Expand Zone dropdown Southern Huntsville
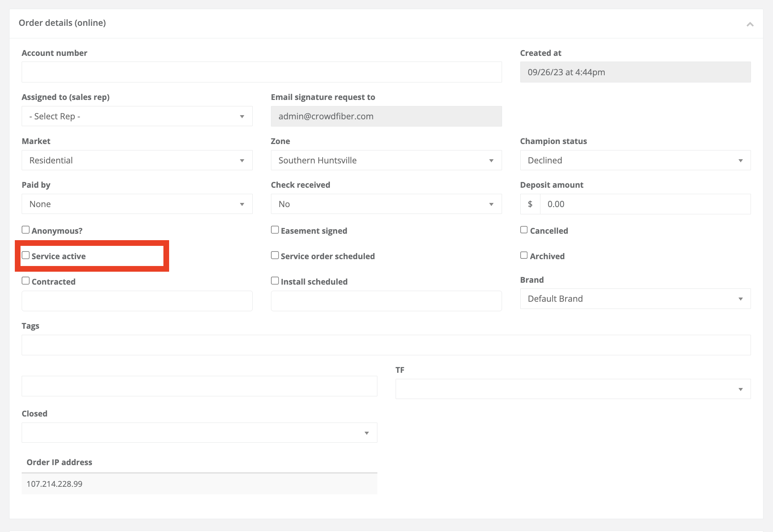773x532 pixels. 386,160
